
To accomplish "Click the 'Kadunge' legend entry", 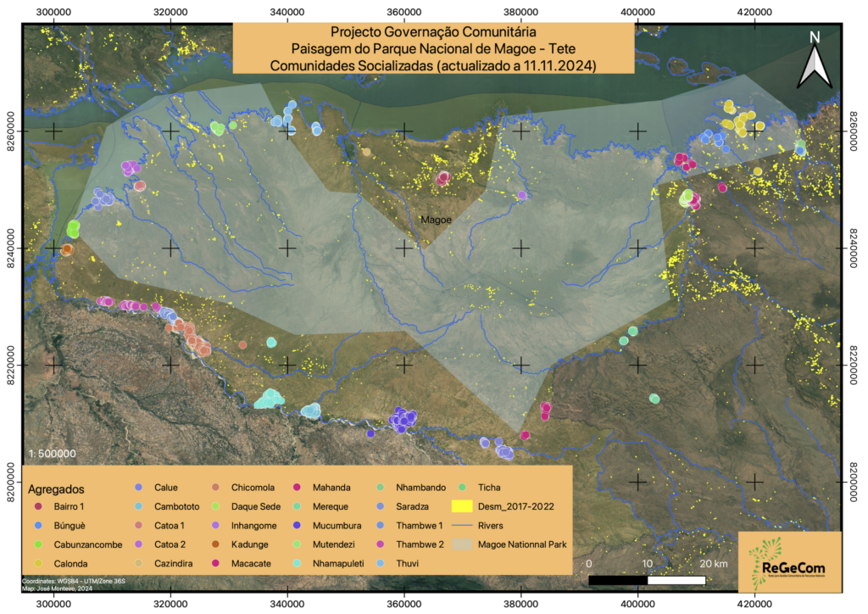I will point(240,544).
